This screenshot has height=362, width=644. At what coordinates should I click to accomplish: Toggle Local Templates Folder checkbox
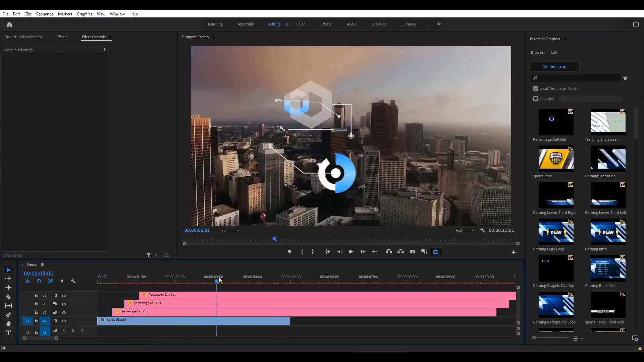[x=536, y=88]
